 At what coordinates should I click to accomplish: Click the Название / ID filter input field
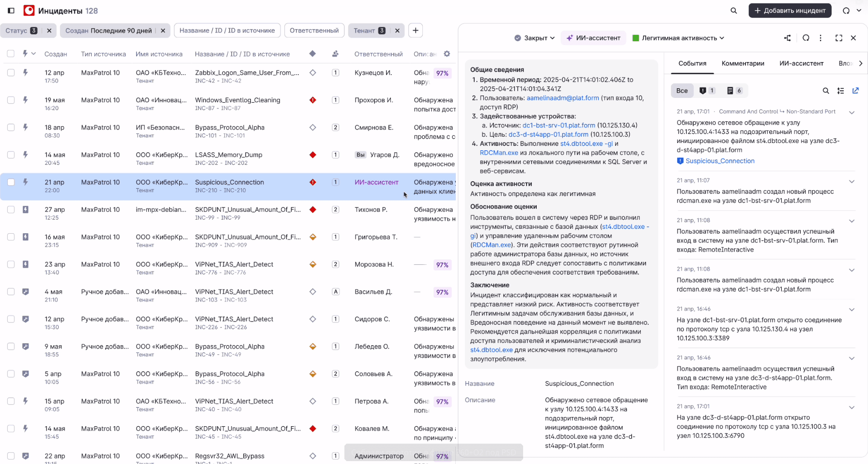[227, 30]
